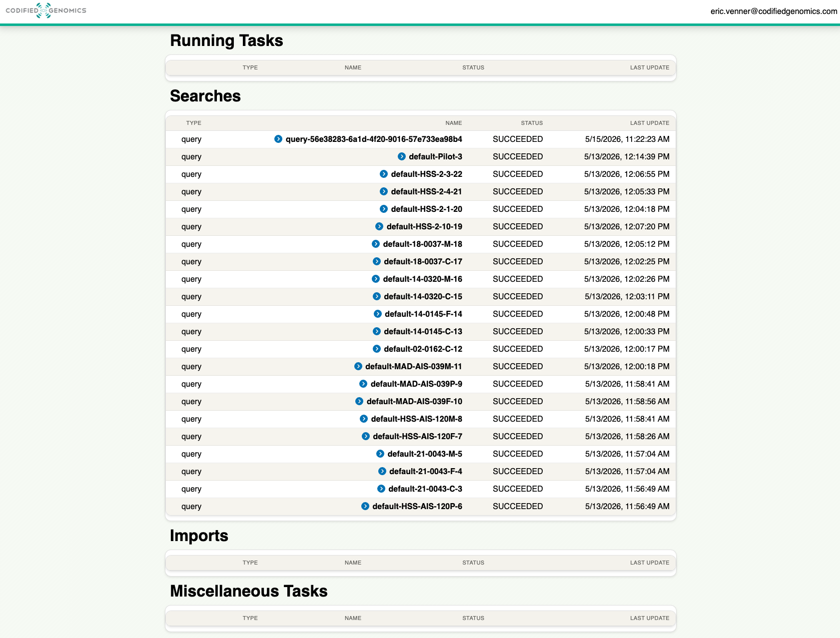Open the default-HSS-AIS-120F-7 search
Image resolution: width=840 pixels, height=638 pixels.
tap(417, 436)
